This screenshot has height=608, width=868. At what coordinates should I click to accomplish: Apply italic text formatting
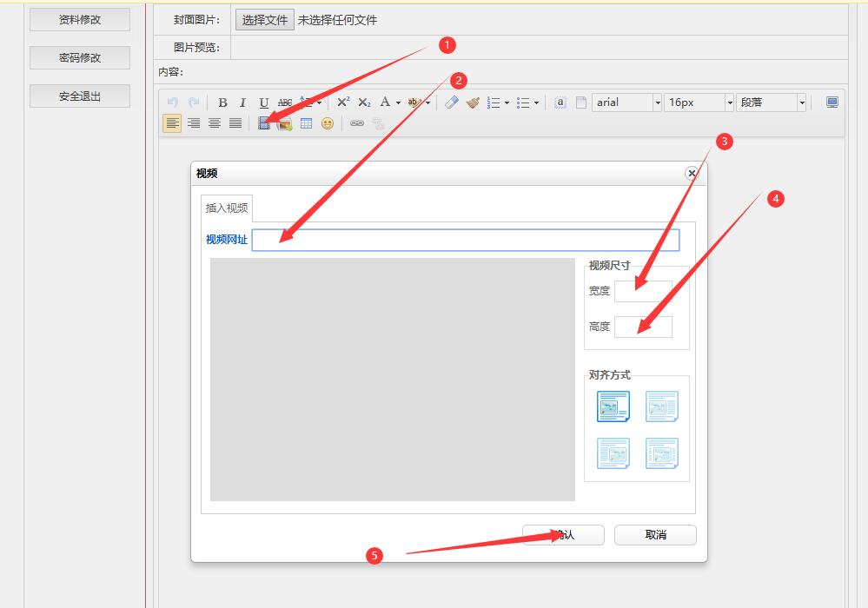coord(243,102)
